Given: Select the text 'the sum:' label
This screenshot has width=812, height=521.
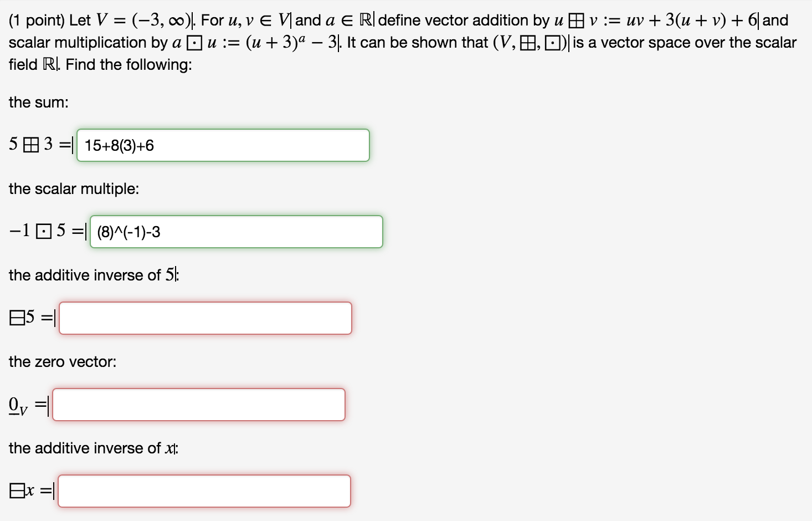Looking at the screenshot, I should (38, 102).
